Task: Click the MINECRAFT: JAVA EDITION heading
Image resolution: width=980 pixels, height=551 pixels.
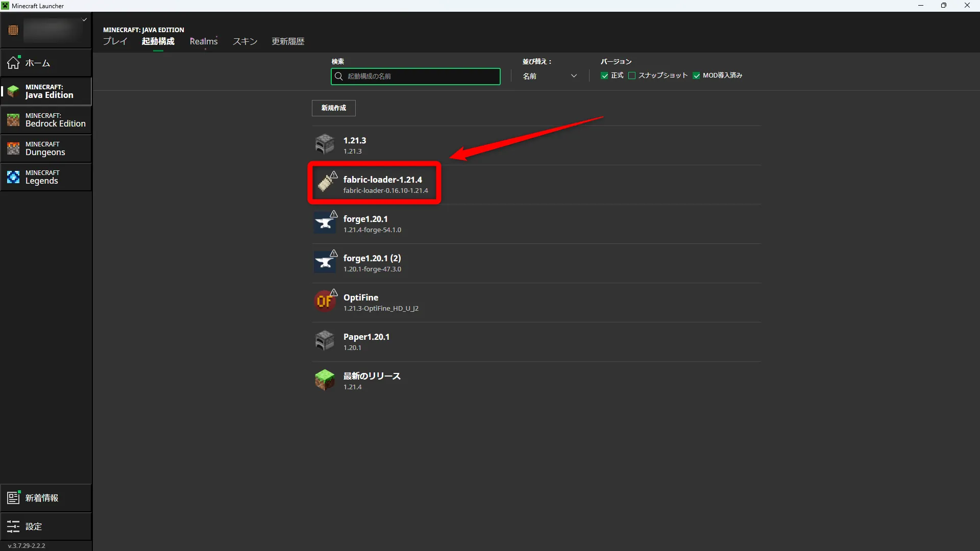Action: click(x=143, y=30)
